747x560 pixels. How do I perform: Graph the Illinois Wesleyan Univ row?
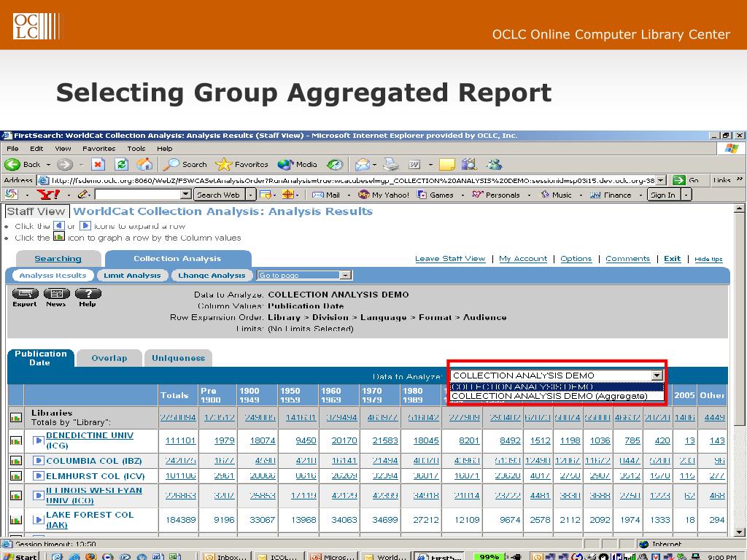pos(16,495)
